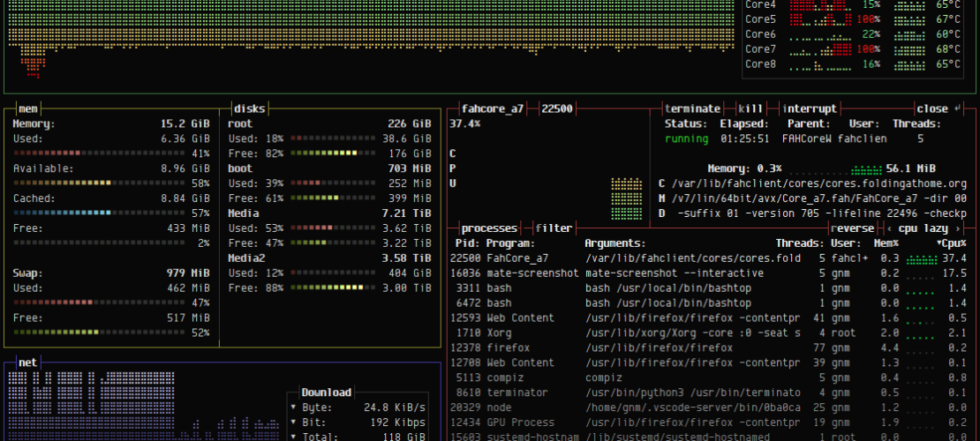Click the disks panel title tab

pos(248,109)
